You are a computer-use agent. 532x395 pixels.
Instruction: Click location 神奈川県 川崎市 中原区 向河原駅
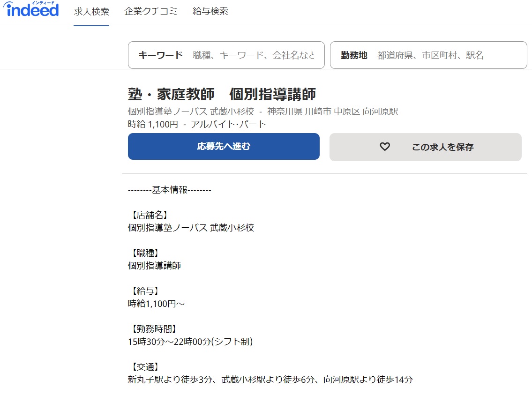pos(332,112)
